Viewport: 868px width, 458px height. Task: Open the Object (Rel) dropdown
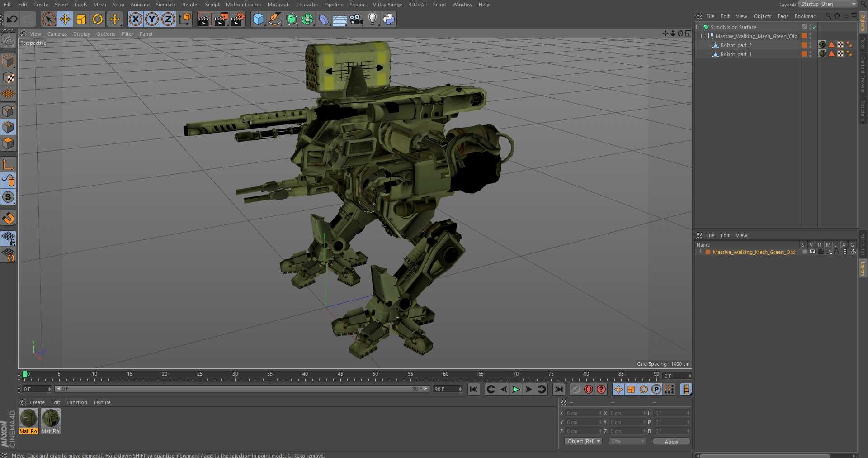(x=583, y=441)
